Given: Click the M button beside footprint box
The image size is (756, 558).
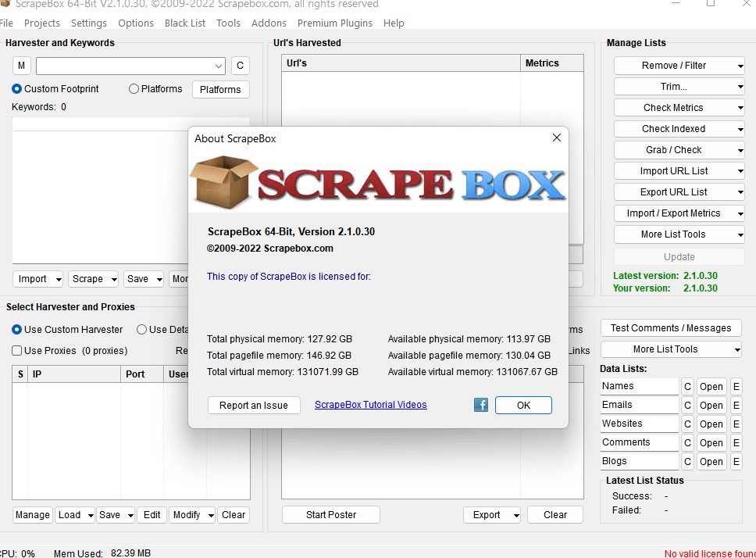Looking at the screenshot, I should click(21, 66).
